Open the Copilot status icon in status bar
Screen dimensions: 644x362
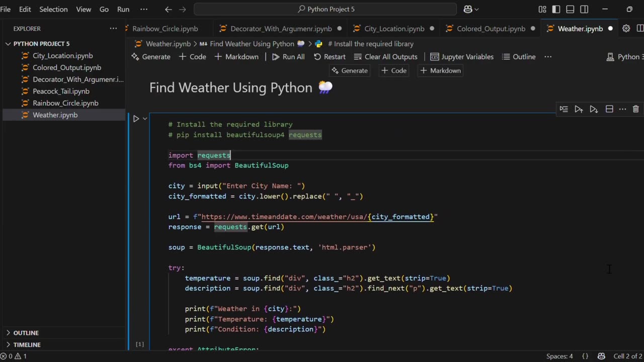point(601,356)
